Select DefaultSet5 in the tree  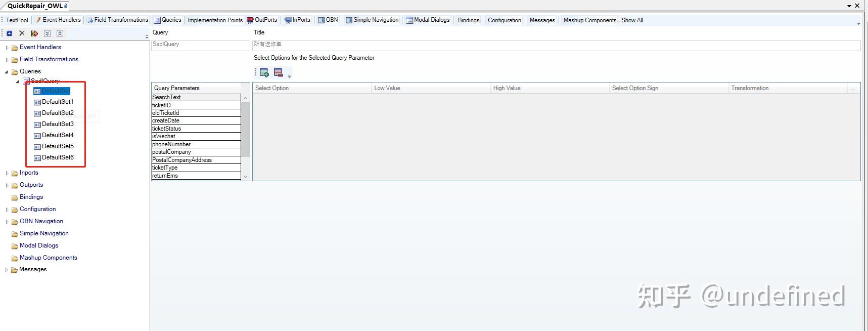(54, 146)
